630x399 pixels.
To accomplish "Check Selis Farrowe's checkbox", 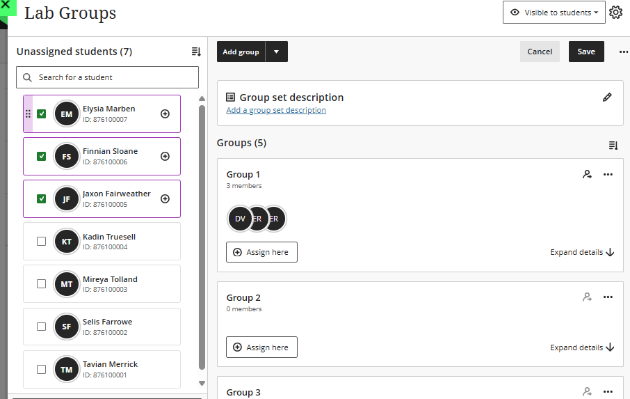I will 41,326.
